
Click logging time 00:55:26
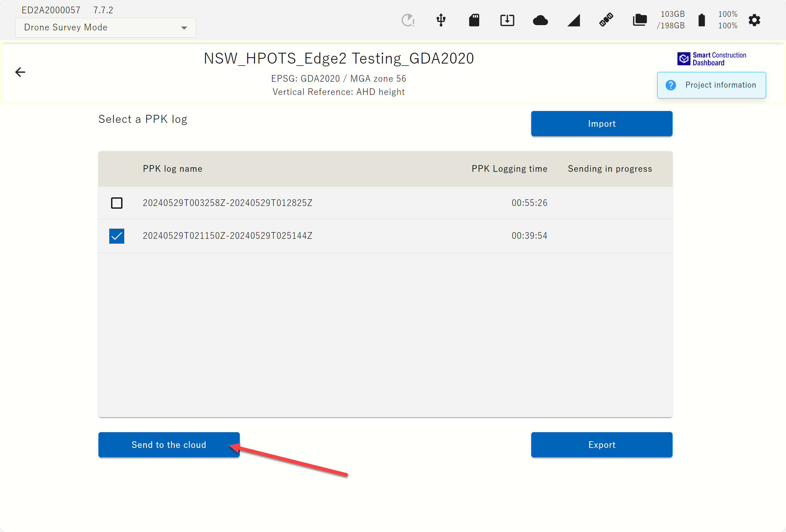coord(529,203)
